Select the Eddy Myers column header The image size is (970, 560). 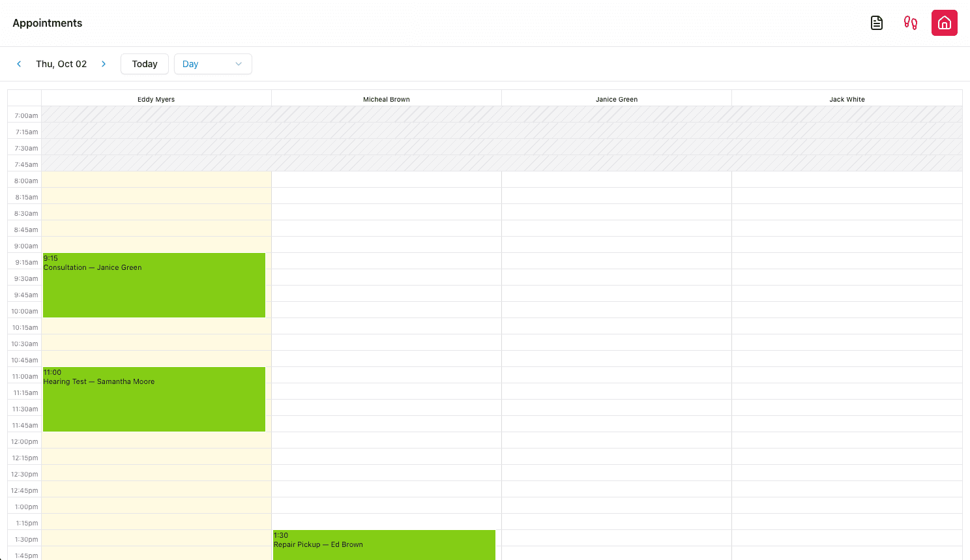point(156,99)
